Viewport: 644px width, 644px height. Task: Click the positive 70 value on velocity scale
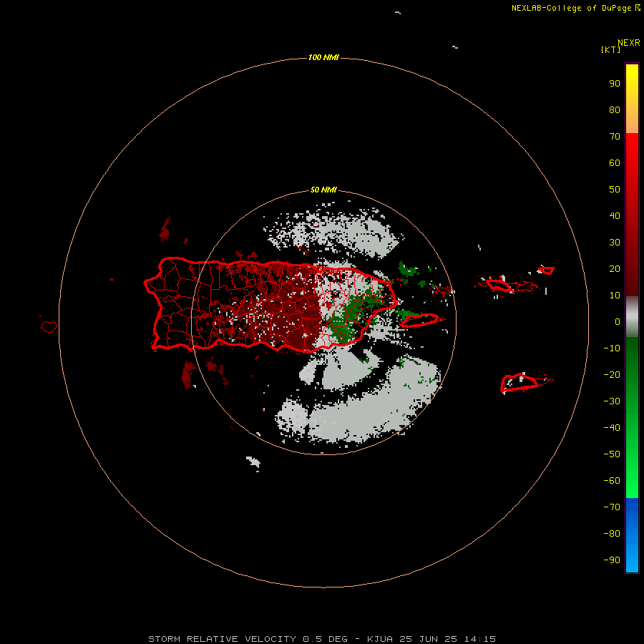point(615,137)
